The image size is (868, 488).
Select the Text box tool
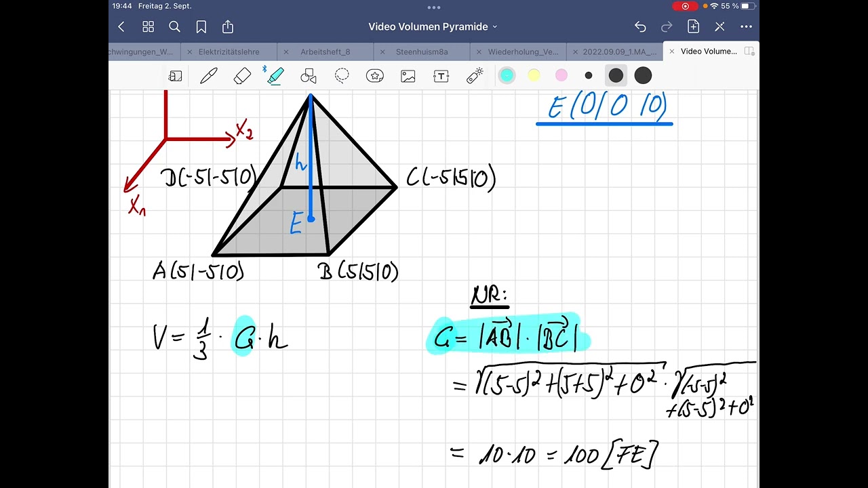pyautogui.click(x=441, y=76)
